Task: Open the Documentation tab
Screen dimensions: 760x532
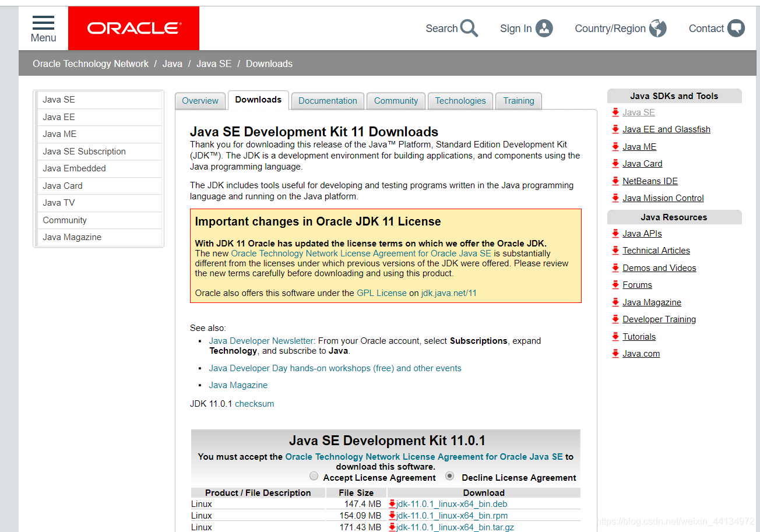Action: click(328, 101)
